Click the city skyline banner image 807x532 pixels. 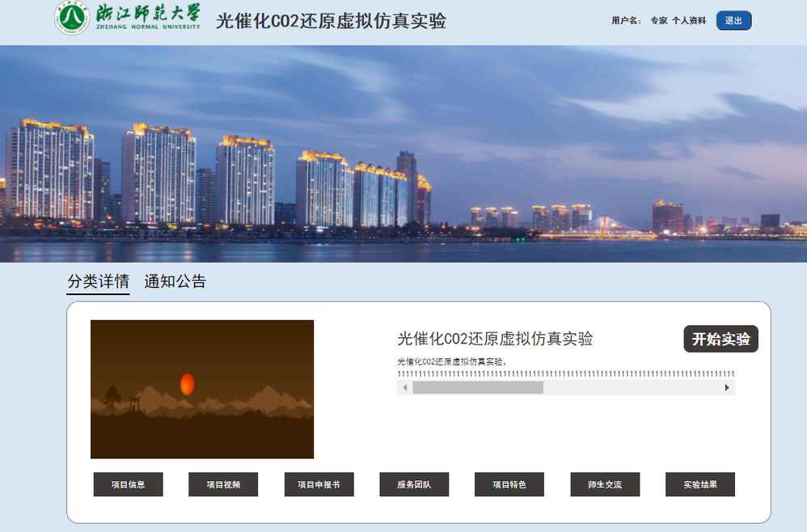point(403,154)
